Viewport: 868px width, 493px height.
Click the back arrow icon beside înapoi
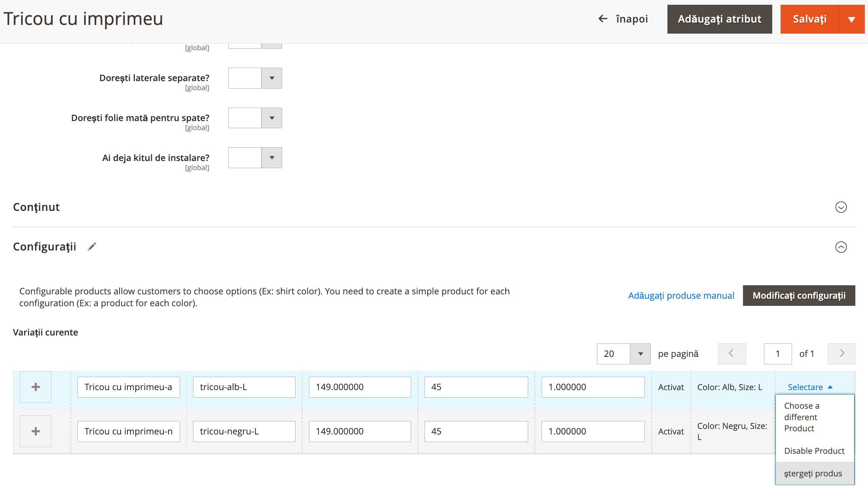pyautogui.click(x=603, y=19)
